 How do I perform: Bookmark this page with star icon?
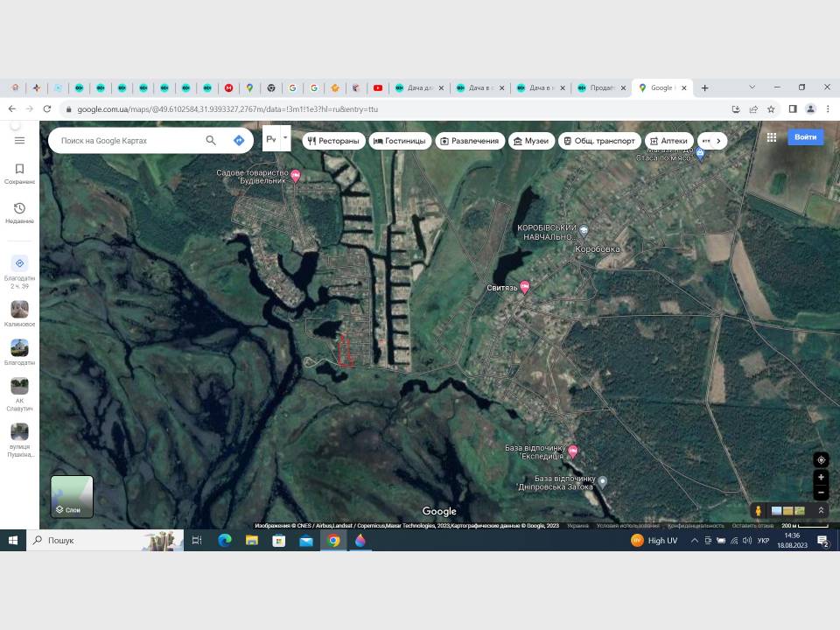coord(771,108)
